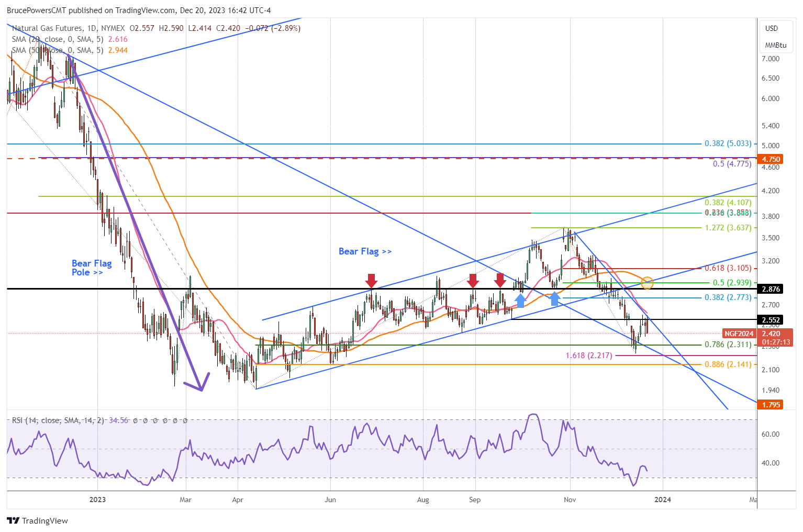
Task: Click the RSI 60.00 axis label
Action: pyautogui.click(x=772, y=434)
